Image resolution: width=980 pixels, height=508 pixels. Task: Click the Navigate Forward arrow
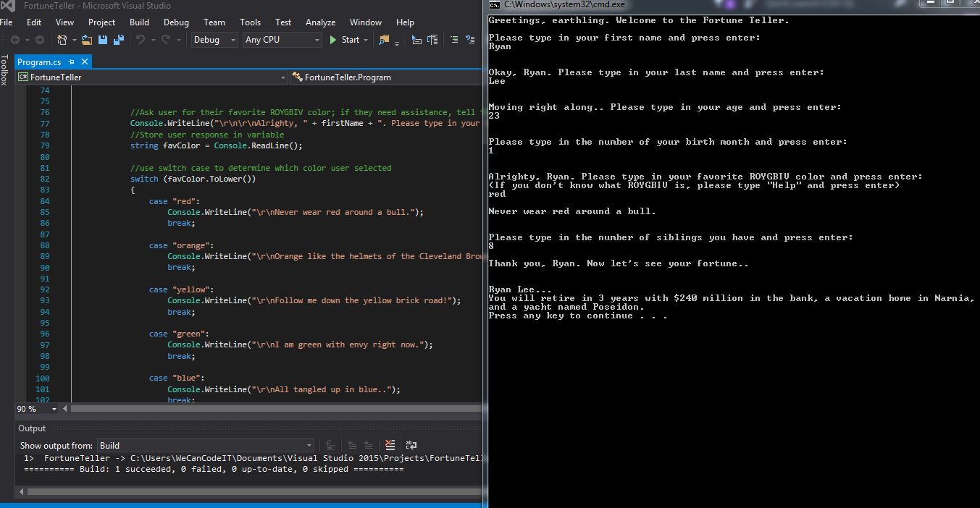tap(40, 40)
